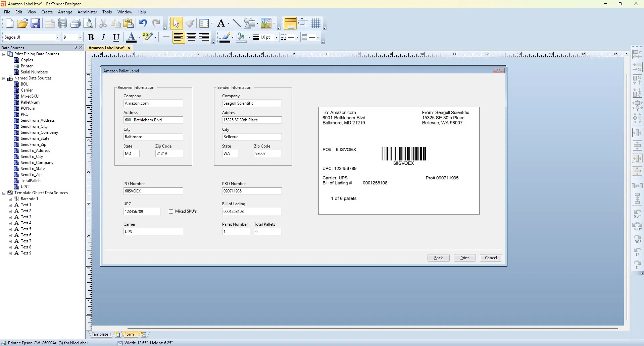Viewport: 644px width, 346px height.
Task: Collapse Named Data Sources node
Action: [4, 78]
